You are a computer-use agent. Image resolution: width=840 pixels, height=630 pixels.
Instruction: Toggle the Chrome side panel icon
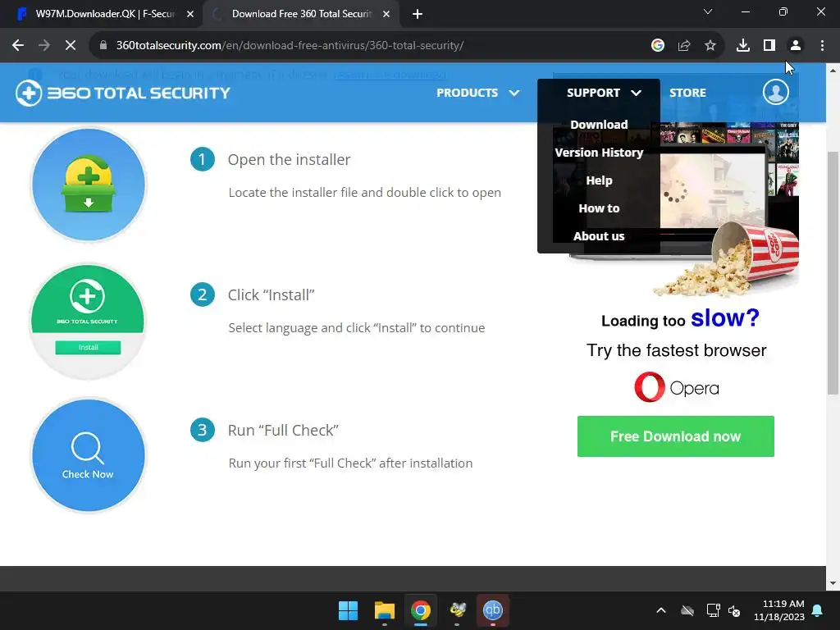(x=769, y=46)
